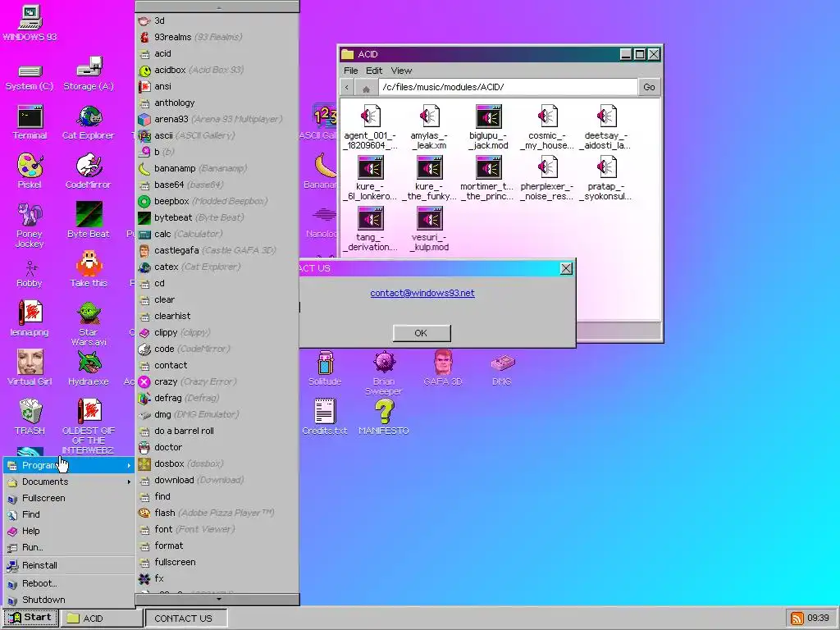Launch bananamp from the programs list

click(217, 168)
